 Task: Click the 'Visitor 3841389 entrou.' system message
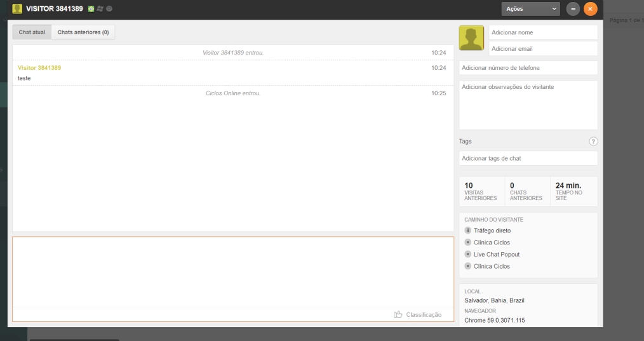pos(233,53)
